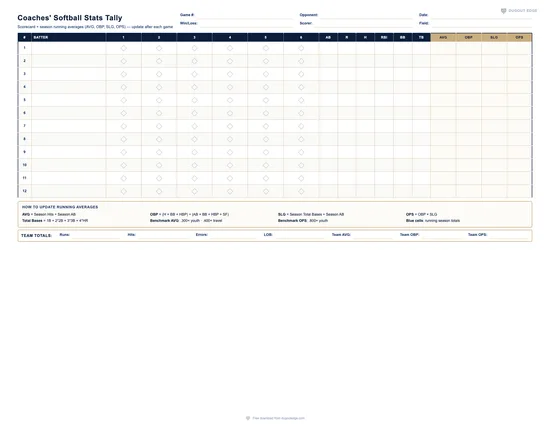Mark the inning 4 diamond for batter 12
Viewport: 550px width, 425px height.
coord(230,191)
